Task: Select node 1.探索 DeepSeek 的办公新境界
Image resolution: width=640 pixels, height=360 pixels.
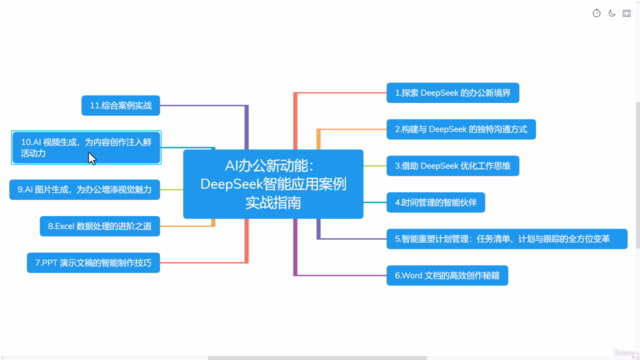Action: click(x=453, y=93)
